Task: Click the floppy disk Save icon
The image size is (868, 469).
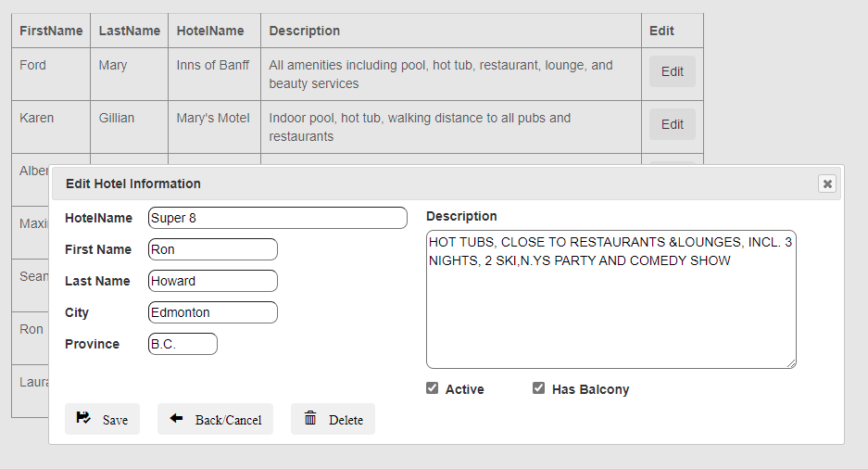Action: [x=83, y=418]
